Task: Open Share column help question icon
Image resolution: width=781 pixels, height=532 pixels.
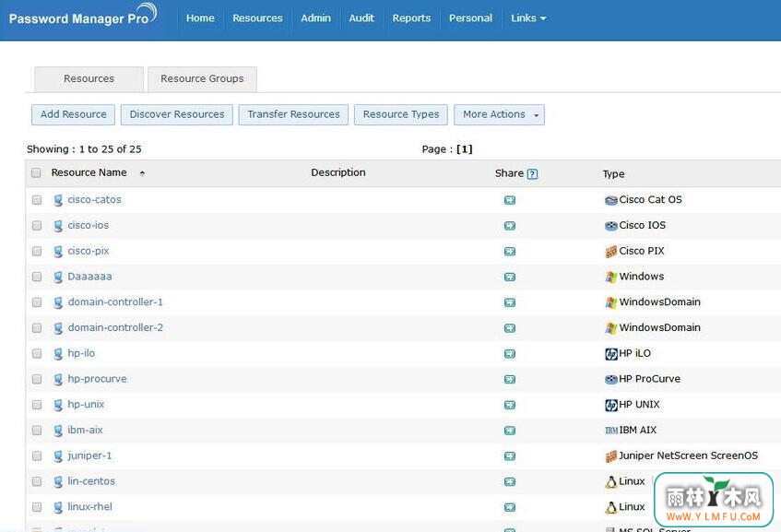Action: click(x=532, y=174)
